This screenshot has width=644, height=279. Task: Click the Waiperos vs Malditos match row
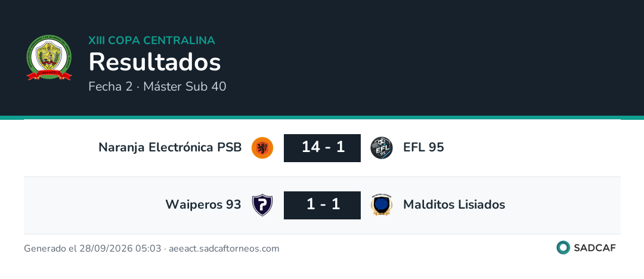pyautogui.click(x=322, y=206)
